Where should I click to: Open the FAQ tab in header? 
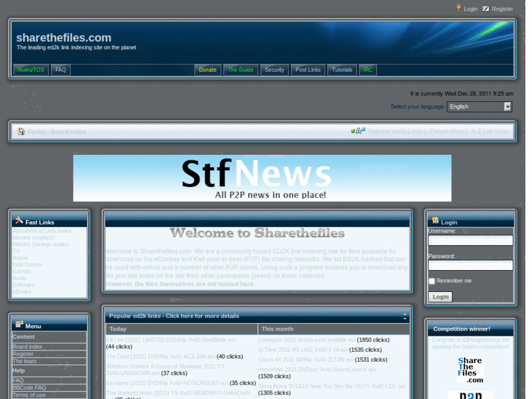coord(61,70)
